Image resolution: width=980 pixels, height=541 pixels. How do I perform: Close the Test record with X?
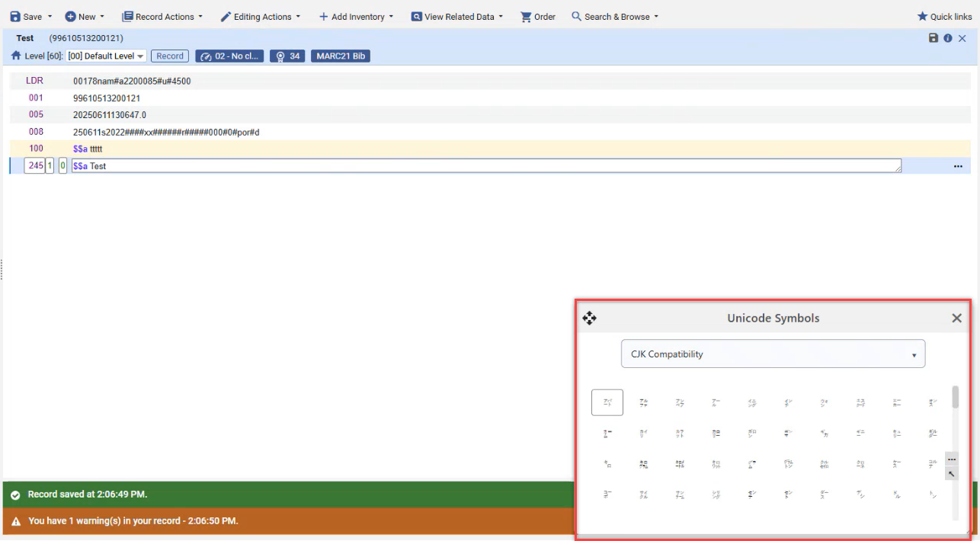(x=962, y=38)
